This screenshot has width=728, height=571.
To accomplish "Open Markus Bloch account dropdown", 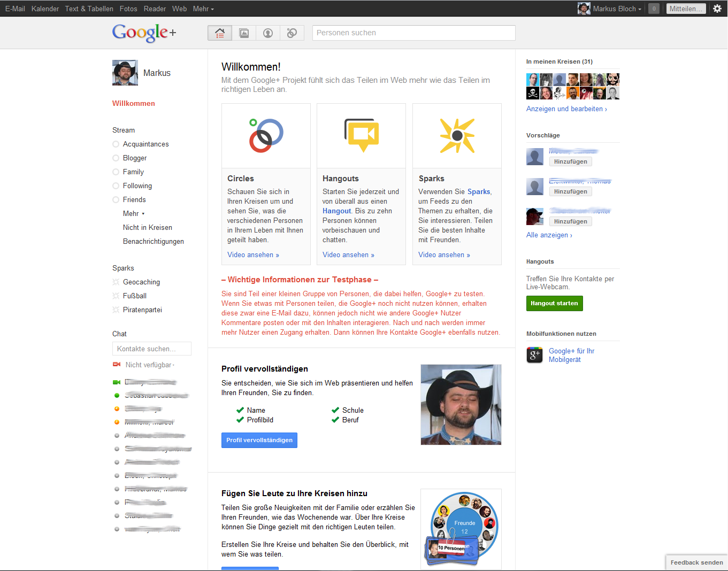I will (x=610, y=9).
